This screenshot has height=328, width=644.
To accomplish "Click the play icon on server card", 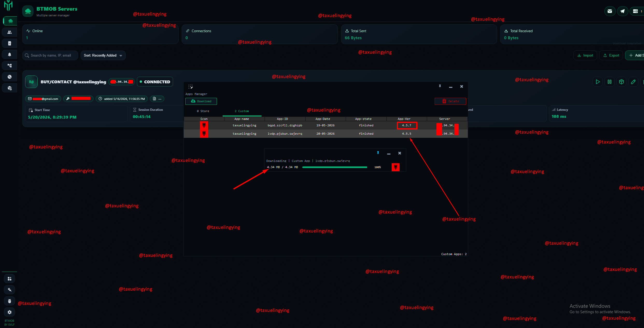I will coord(598,82).
